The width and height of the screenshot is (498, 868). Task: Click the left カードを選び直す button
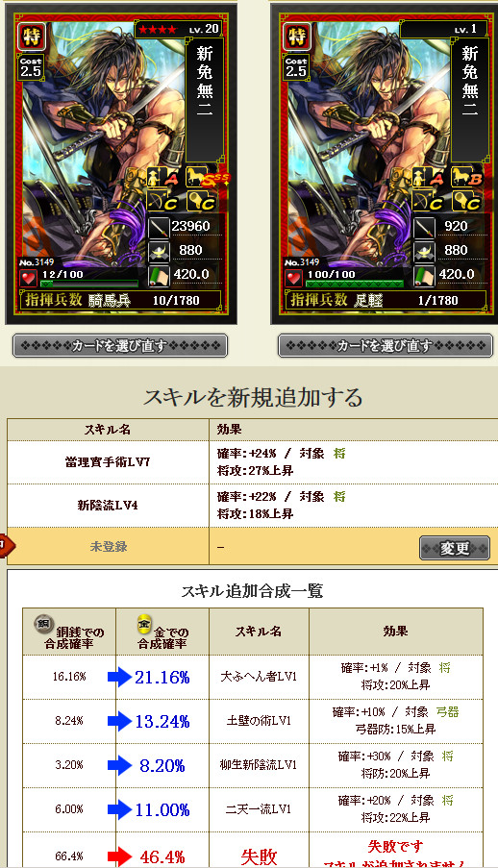[x=120, y=346]
